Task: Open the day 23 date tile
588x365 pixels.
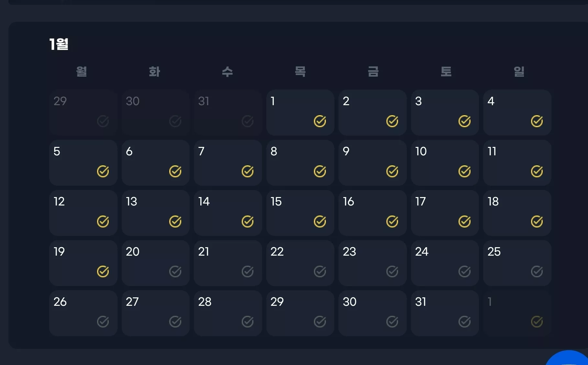Action: pyautogui.click(x=372, y=263)
